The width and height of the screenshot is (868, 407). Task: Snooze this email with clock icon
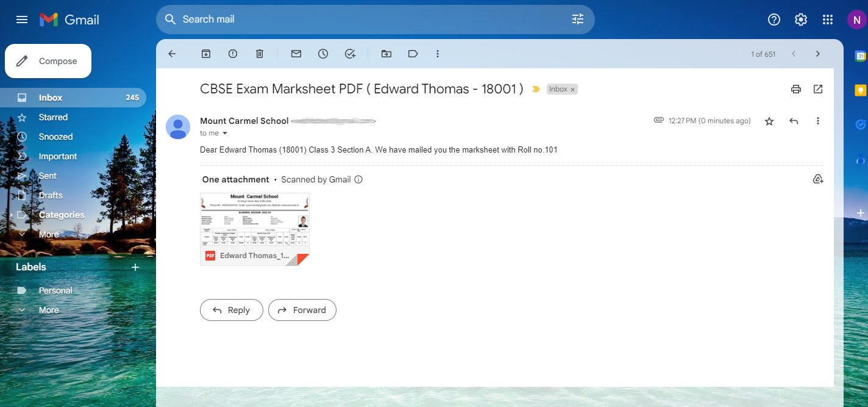(323, 54)
